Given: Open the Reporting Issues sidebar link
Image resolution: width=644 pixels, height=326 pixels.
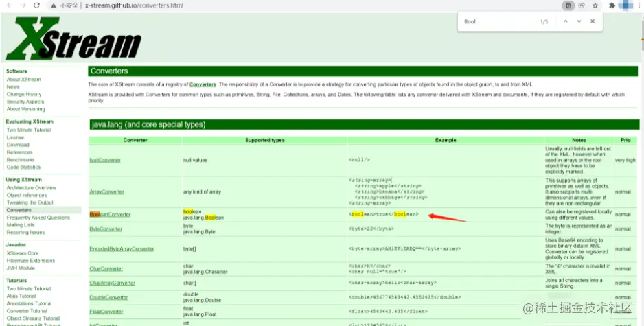Looking at the screenshot, I should click(25, 232).
